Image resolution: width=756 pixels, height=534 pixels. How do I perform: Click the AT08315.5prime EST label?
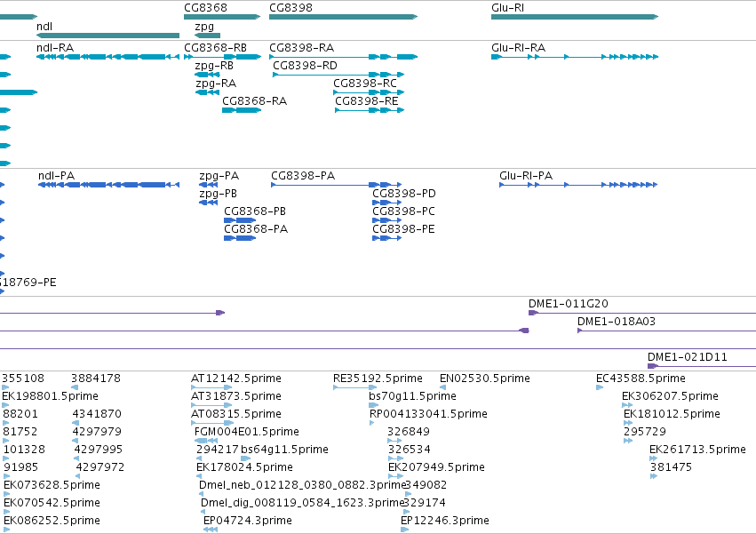(236, 414)
